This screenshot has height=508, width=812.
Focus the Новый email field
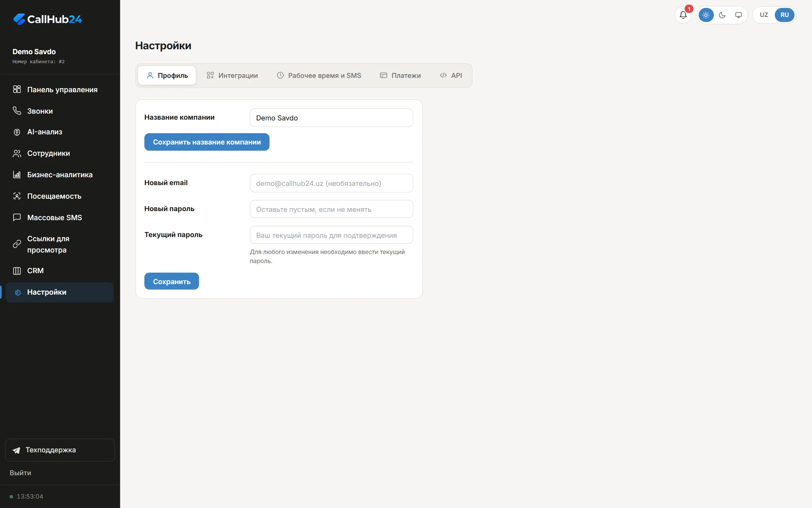pyautogui.click(x=331, y=183)
